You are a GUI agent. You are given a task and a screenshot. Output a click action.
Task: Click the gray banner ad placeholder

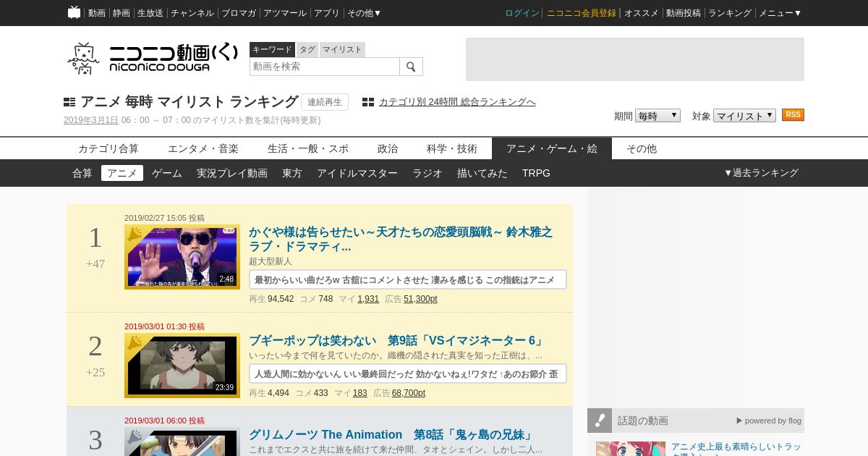pos(635,59)
